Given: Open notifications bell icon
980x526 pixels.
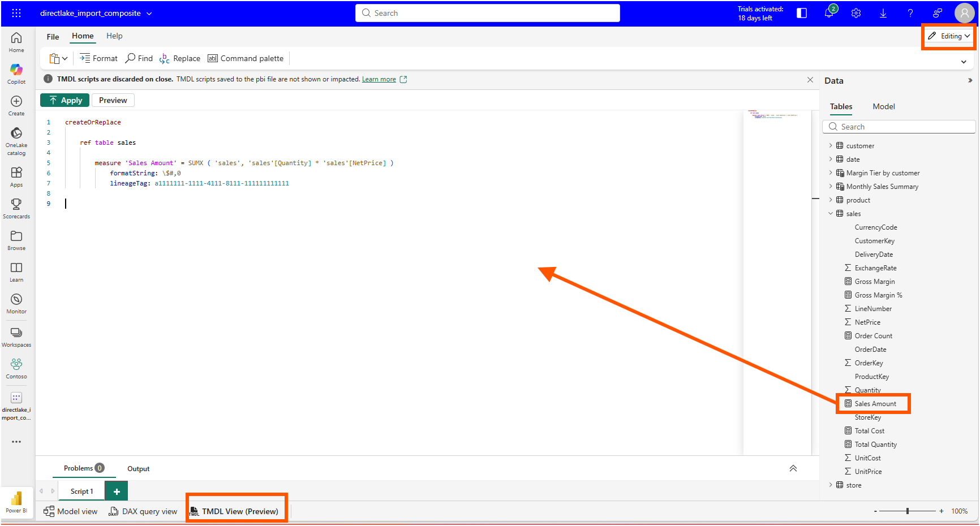Looking at the screenshot, I should click(x=829, y=13).
